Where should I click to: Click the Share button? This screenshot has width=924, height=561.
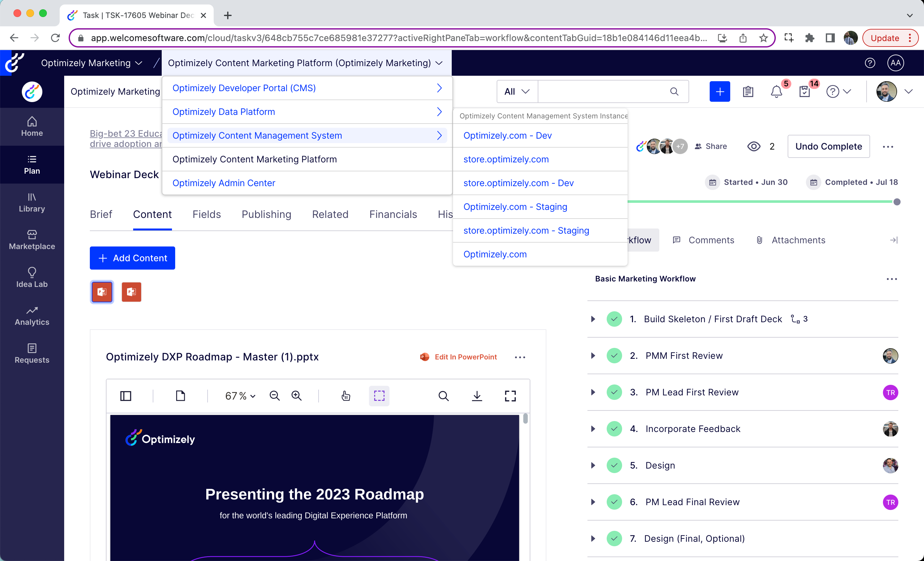[710, 146]
